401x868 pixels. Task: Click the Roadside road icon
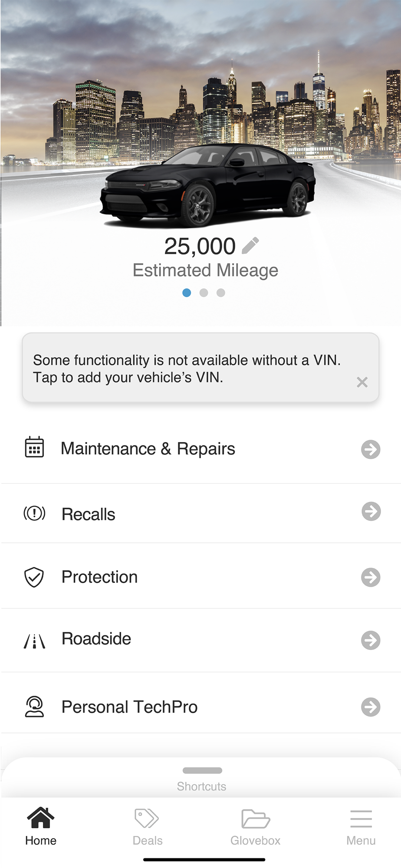point(34,641)
